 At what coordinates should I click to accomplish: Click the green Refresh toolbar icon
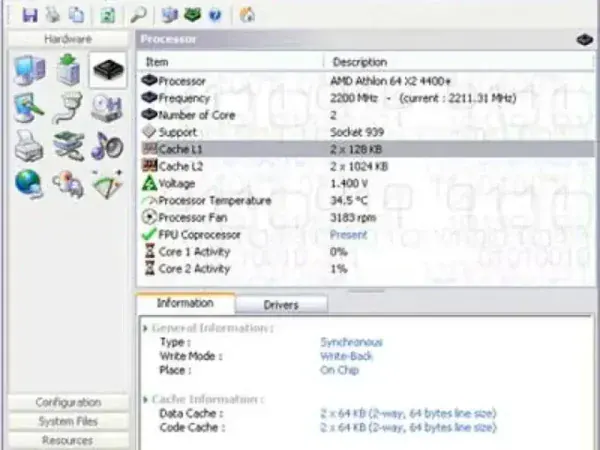click(x=108, y=15)
